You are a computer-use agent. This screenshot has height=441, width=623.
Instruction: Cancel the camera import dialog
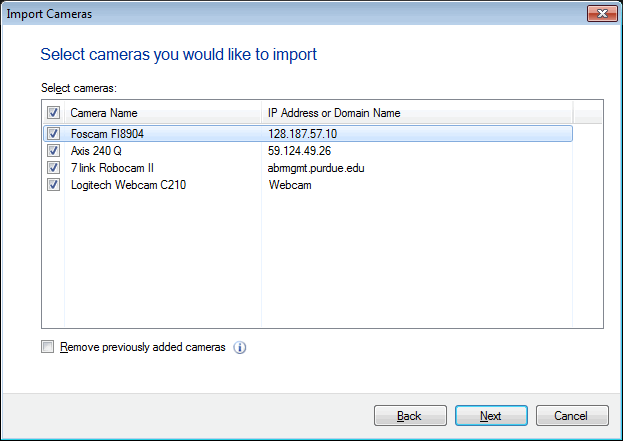pyautogui.click(x=572, y=416)
